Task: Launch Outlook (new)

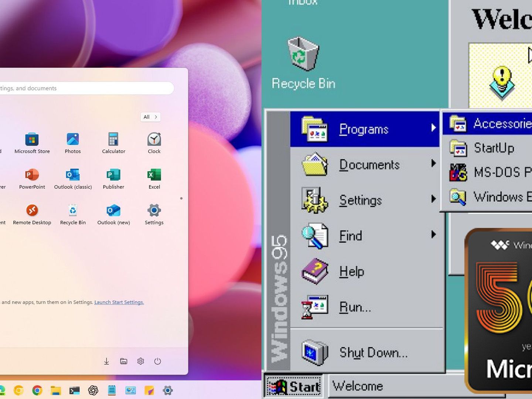Action: click(x=113, y=214)
